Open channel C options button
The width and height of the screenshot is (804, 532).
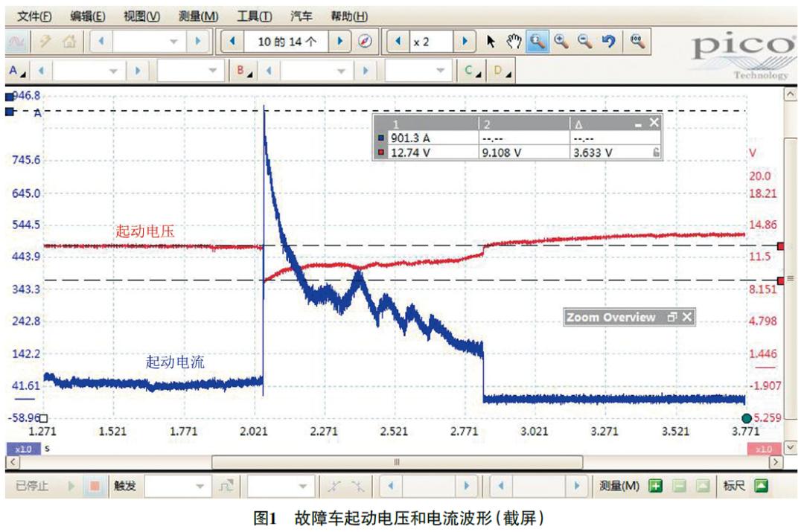[471, 71]
